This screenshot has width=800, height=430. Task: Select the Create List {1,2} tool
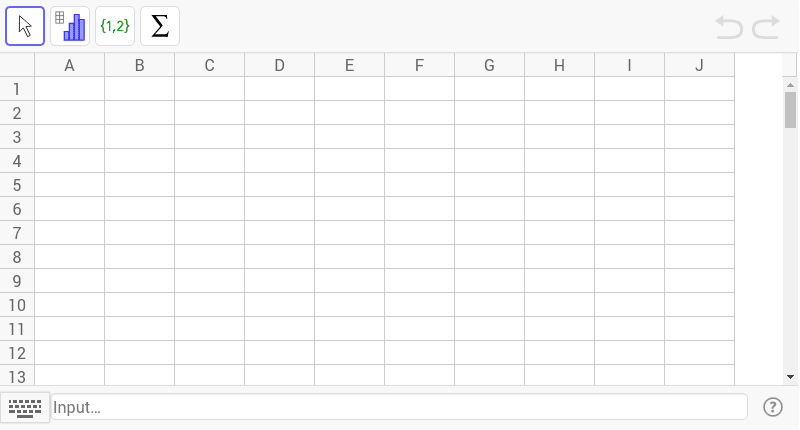[115, 26]
